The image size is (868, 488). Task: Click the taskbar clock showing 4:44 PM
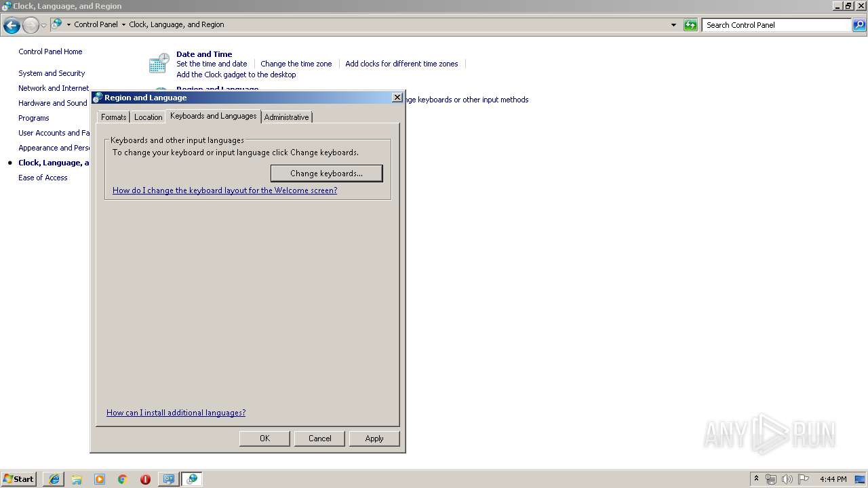click(x=833, y=479)
